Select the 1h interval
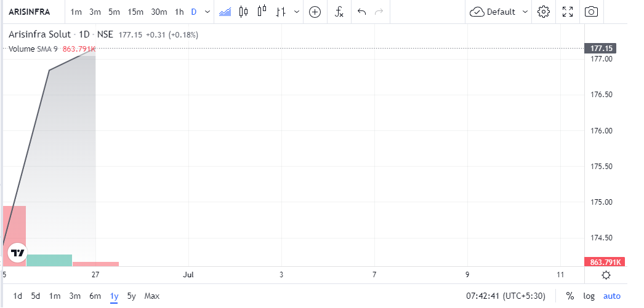 (x=179, y=12)
